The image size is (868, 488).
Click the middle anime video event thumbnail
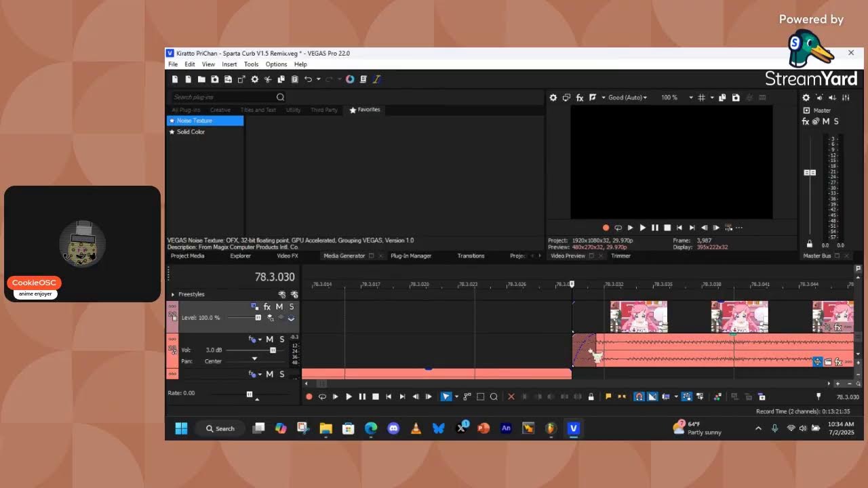(739, 317)
